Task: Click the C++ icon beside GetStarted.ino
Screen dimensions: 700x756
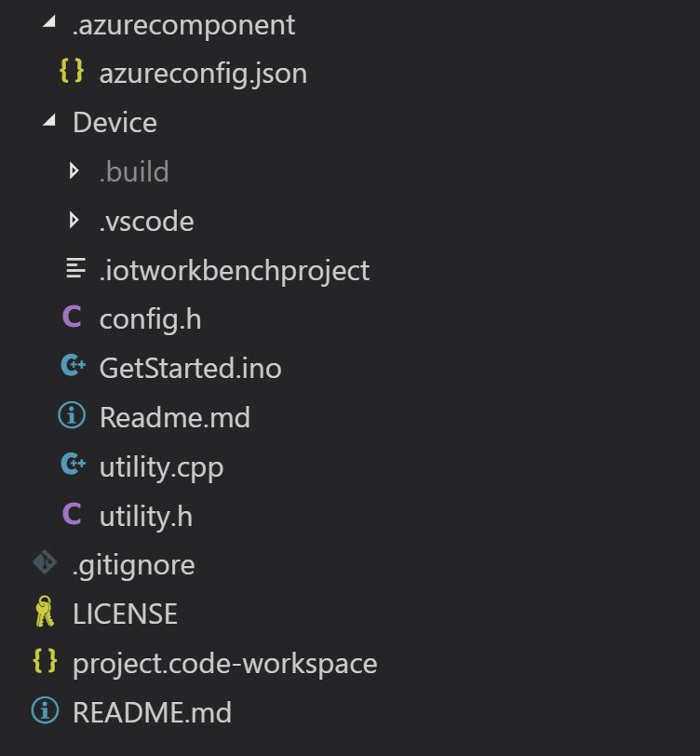Action: [74, 366]
